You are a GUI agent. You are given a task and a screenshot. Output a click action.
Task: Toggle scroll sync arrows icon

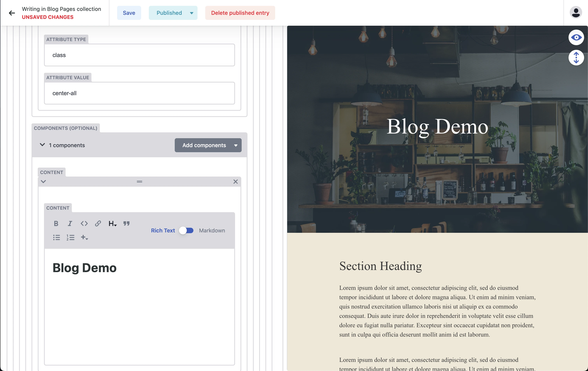point(576,58)
